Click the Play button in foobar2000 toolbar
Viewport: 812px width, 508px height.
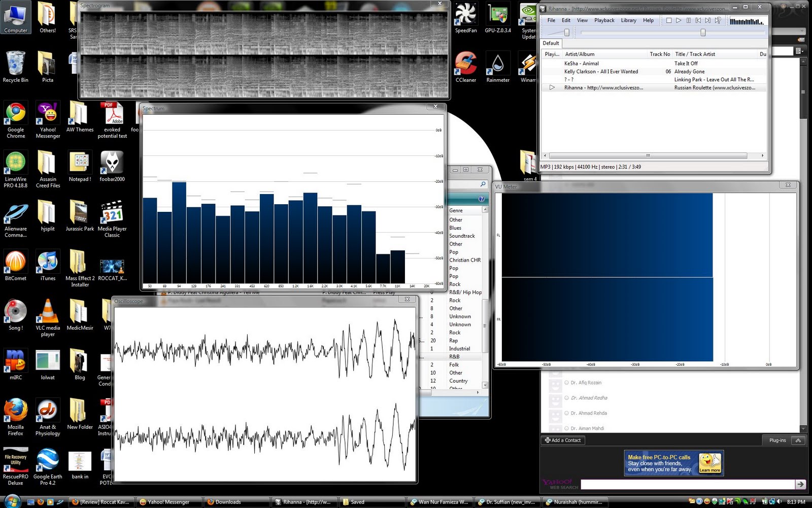679,20
